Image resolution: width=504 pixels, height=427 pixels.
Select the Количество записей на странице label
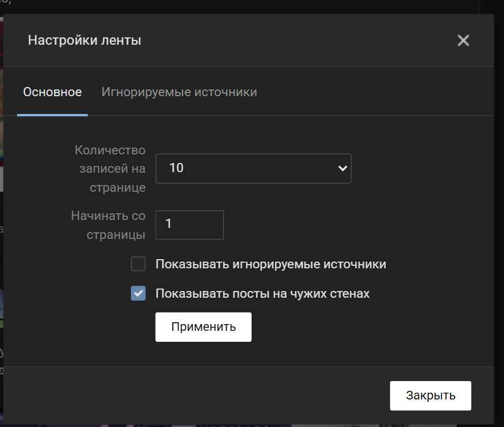coord(110,168)
